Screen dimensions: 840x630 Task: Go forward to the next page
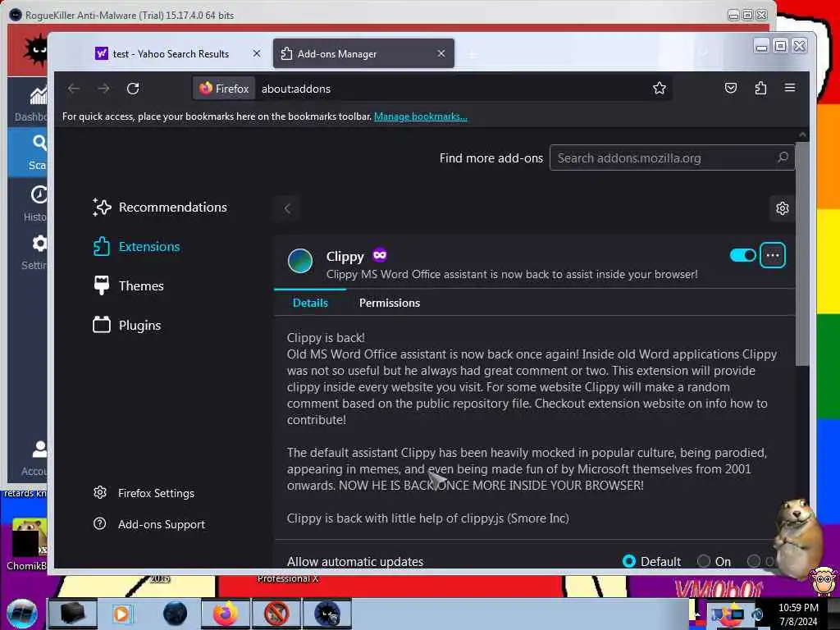pos(103,89)
